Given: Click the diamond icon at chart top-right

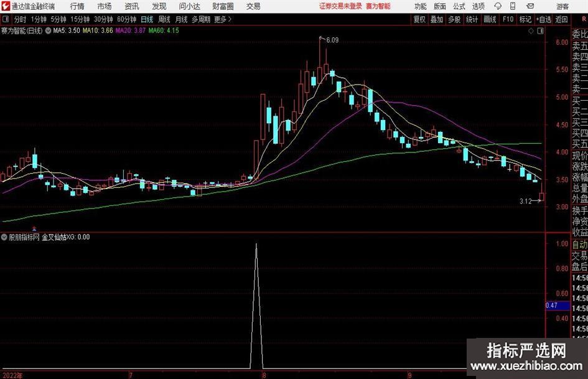Looking at the screenshot, I should pyautogui.click(x=531, y=31).
